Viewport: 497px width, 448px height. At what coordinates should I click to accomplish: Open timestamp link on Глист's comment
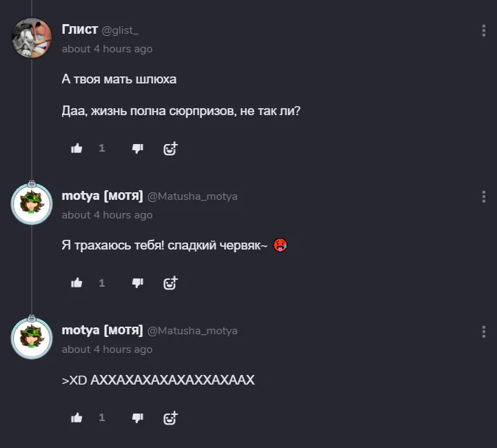click(x=107, y=49)
